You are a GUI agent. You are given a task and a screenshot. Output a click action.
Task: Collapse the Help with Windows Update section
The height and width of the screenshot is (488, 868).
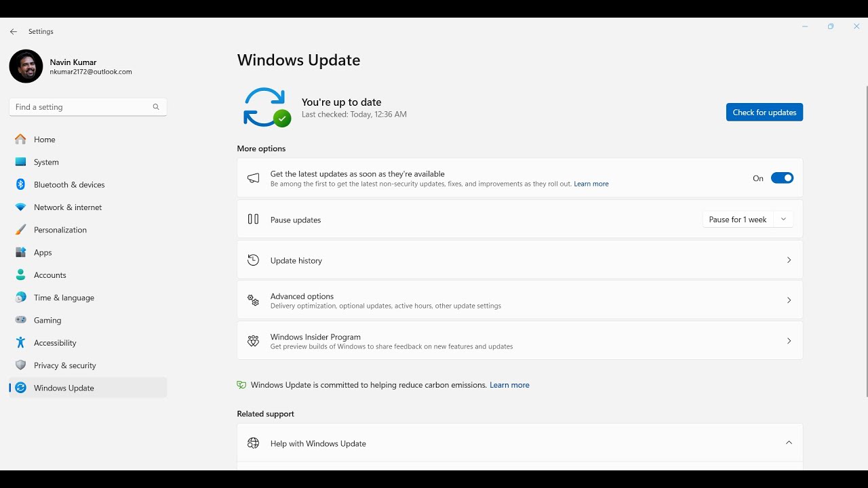pos(789,443)
